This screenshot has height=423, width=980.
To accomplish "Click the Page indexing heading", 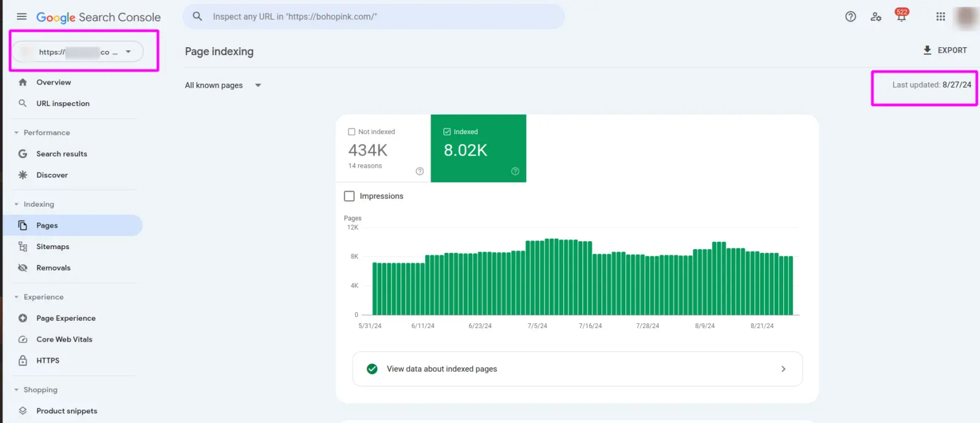I will pyautogui.click(x=219, y=51).
